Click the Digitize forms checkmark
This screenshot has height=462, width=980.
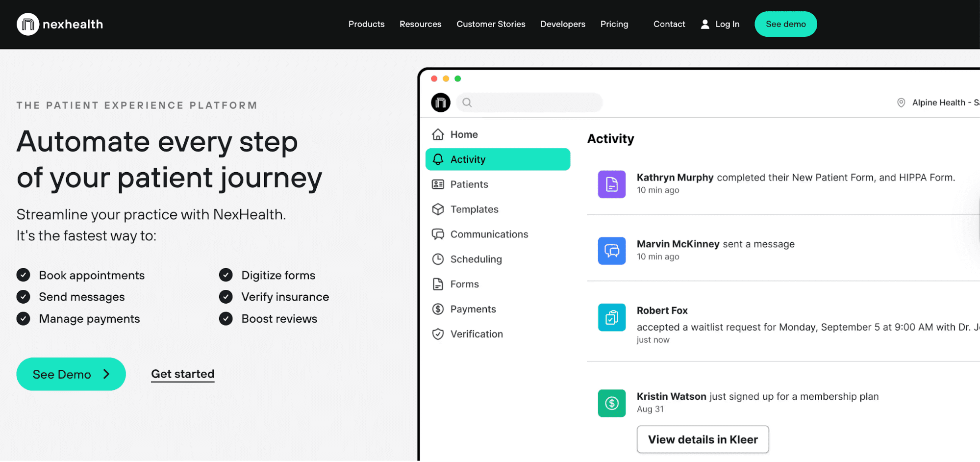click(226, 275)
